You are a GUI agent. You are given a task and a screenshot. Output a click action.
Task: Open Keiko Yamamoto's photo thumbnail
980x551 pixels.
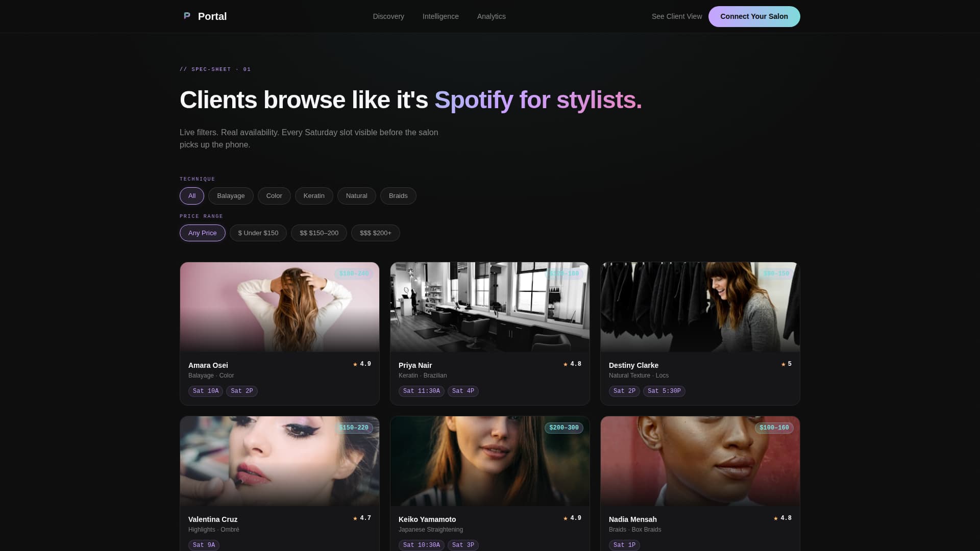[490, 461]
